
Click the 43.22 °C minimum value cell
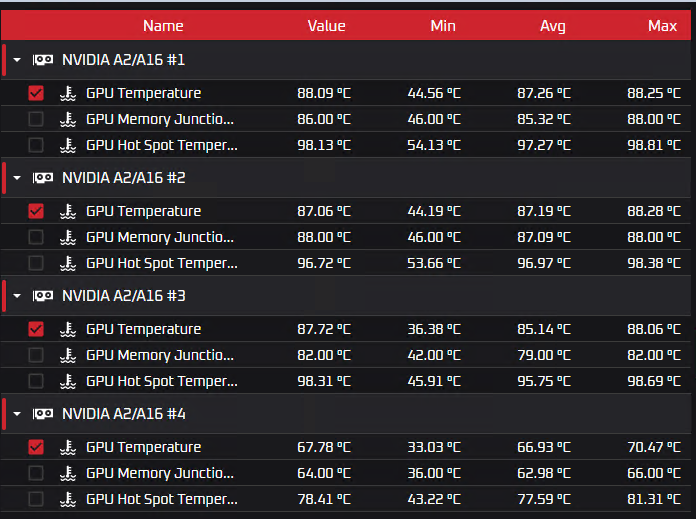point(434,499)
